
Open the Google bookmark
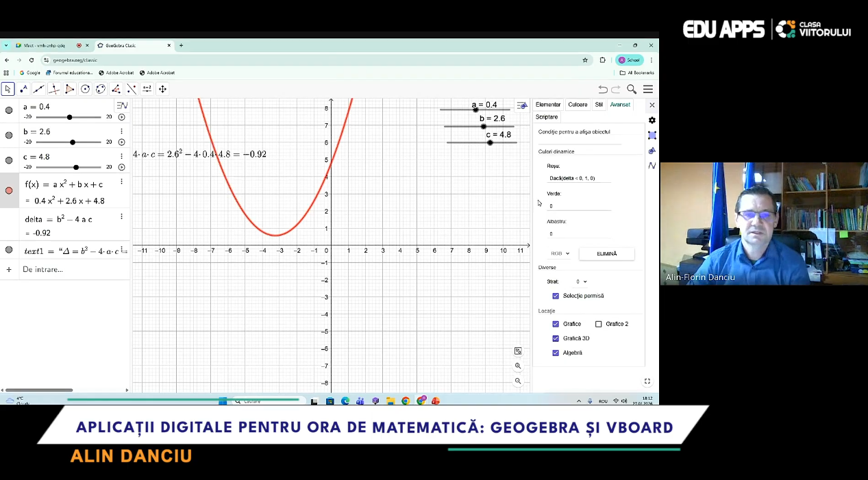click(x=30, y=73)
